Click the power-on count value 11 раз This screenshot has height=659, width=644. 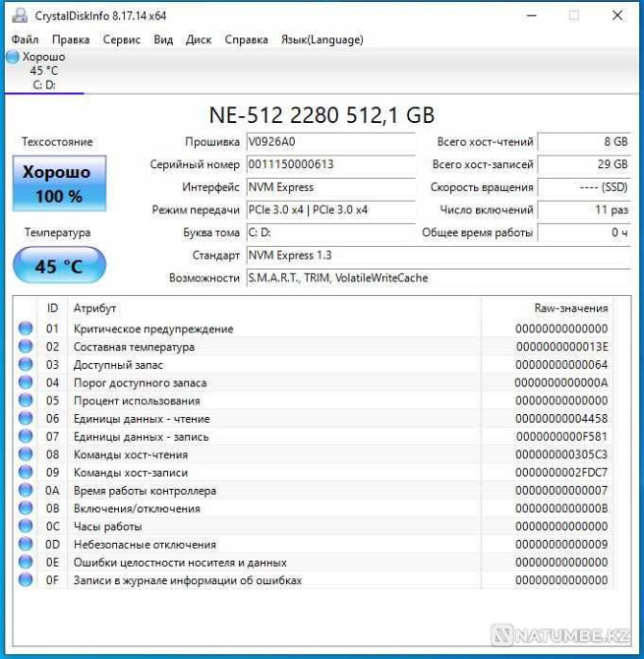pyautogui.click(x=584, y=210)
